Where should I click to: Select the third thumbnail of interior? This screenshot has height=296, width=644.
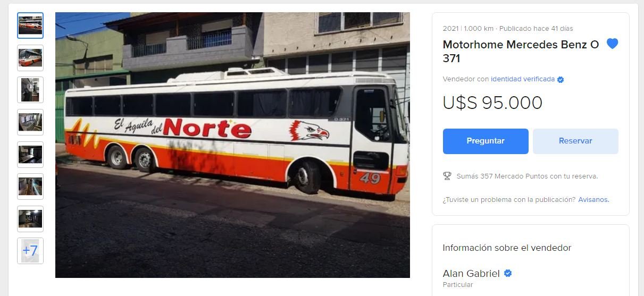30,90
